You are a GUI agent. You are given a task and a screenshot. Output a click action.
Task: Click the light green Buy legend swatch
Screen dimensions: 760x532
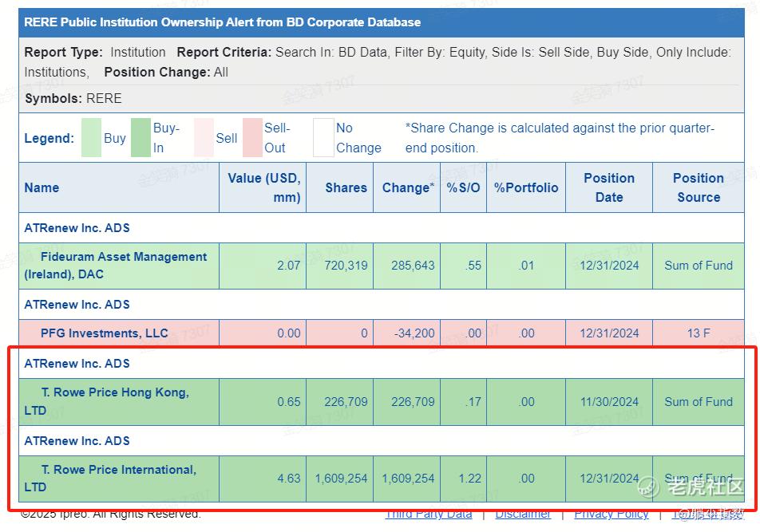pyautogui.click(x=91, y=138)
